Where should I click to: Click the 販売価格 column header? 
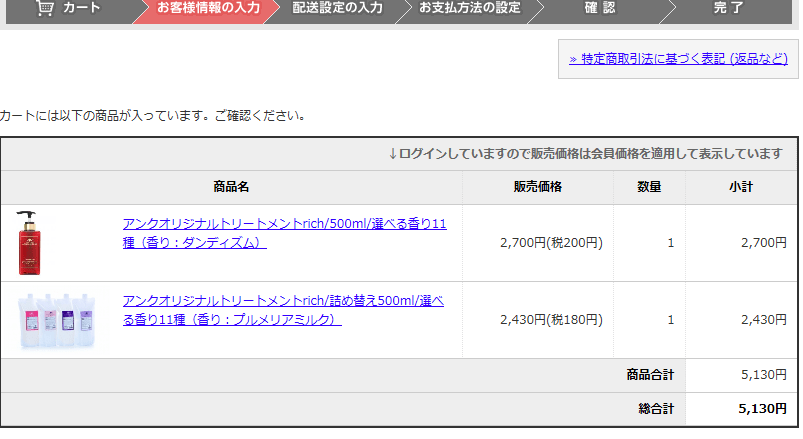coord(538,186)
